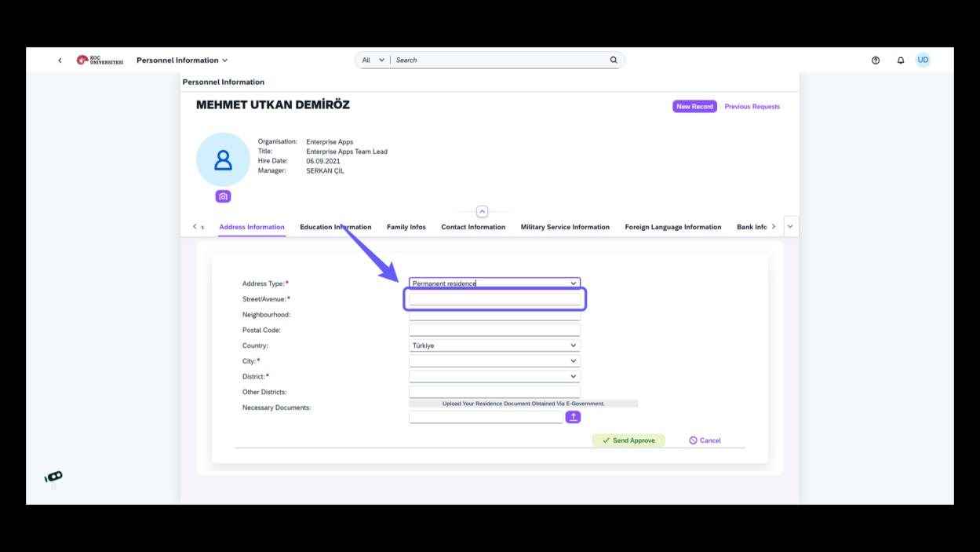
Task: Click the widget icon at the lower left
Action: pos(53,477)
